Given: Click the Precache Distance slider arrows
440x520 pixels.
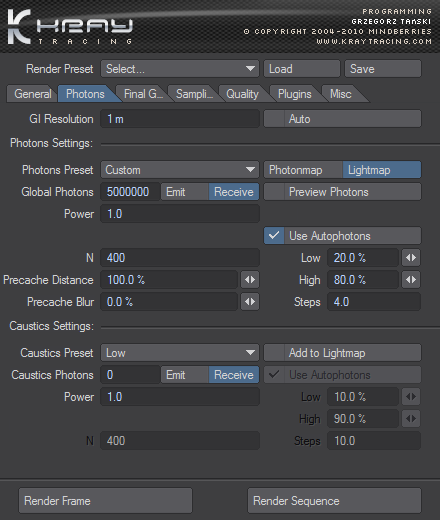Looking at the screenshot, I should (x=250, y=280).
